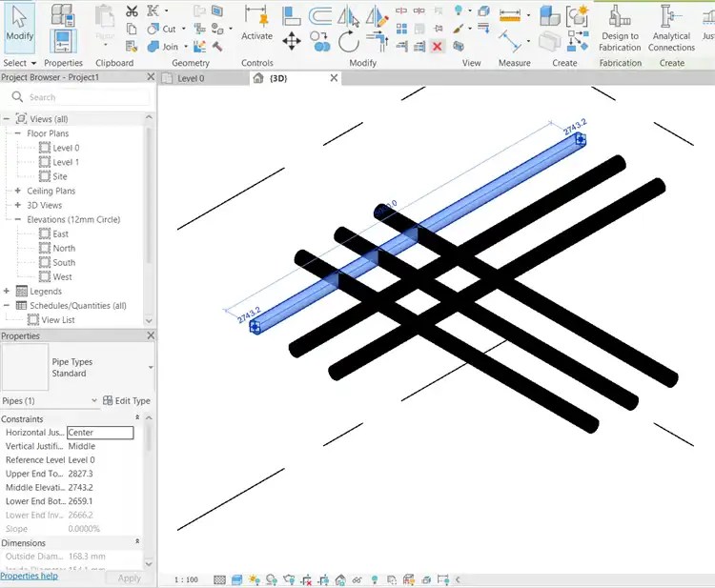Select Mirror Draw Axis tool

pos(378,16)
